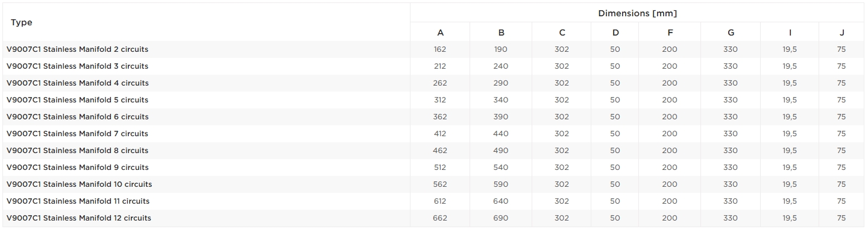Select A value 662 cell
The image size is (868, 232).
[440, 218]
